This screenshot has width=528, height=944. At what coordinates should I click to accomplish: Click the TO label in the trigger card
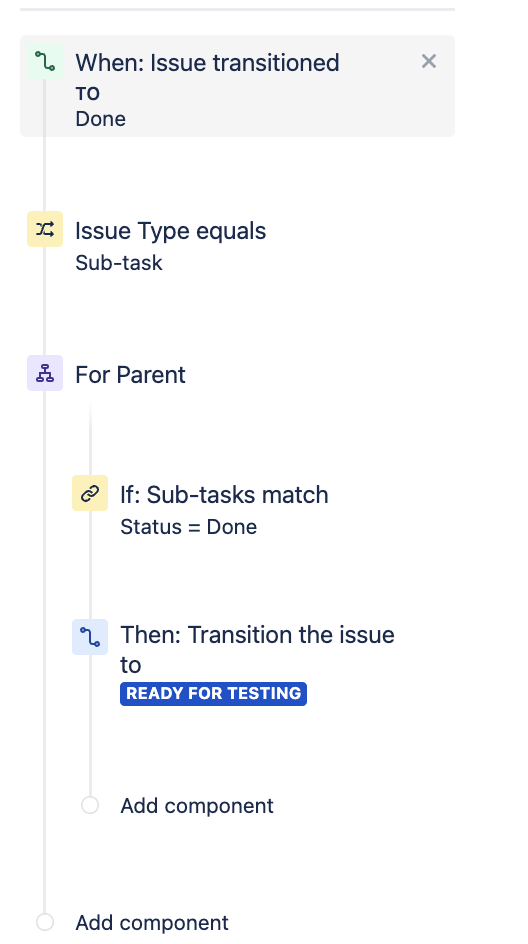[x=87, y=94]
